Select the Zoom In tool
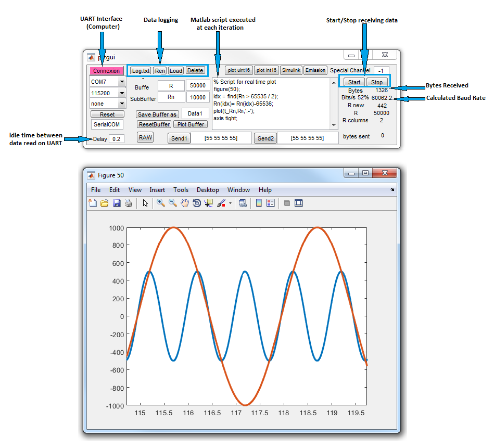The height and width of the screenshot is (448, 494). (160, 203)
